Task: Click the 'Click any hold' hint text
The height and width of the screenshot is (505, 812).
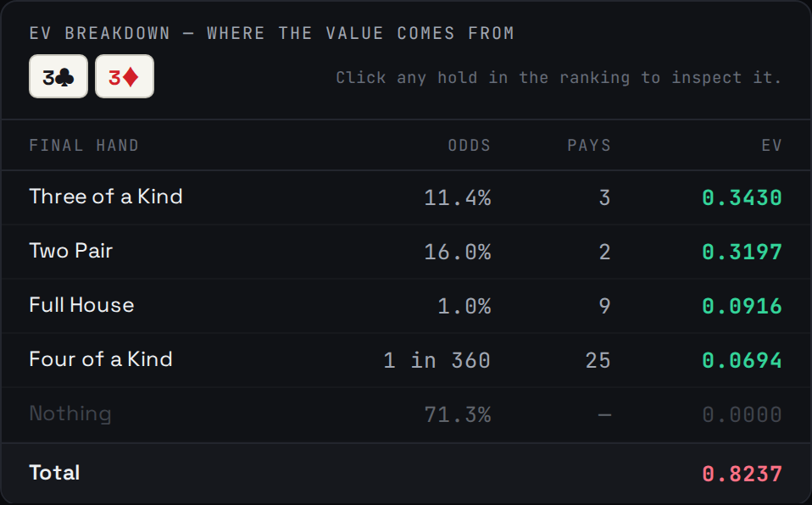Action: [559, 78]
